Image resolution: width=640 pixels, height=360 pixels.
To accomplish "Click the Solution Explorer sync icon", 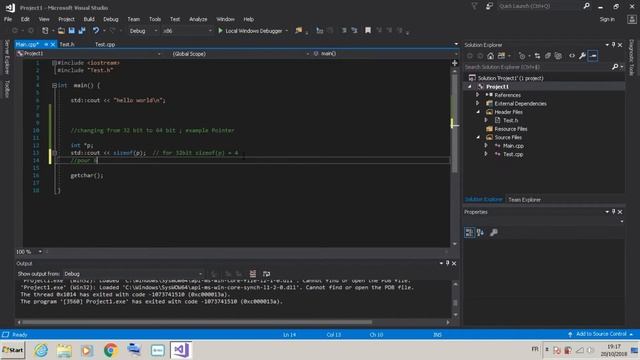I will (537, 56).
